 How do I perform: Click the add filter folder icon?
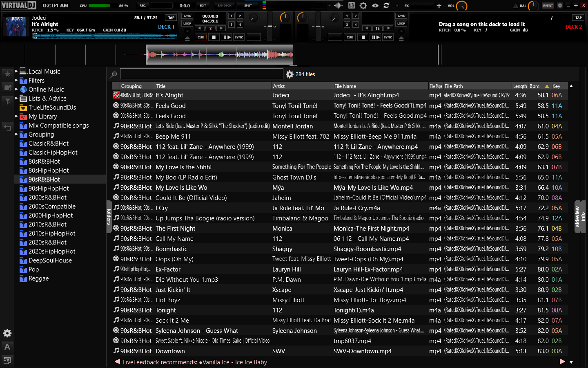[x=7, y=101]
